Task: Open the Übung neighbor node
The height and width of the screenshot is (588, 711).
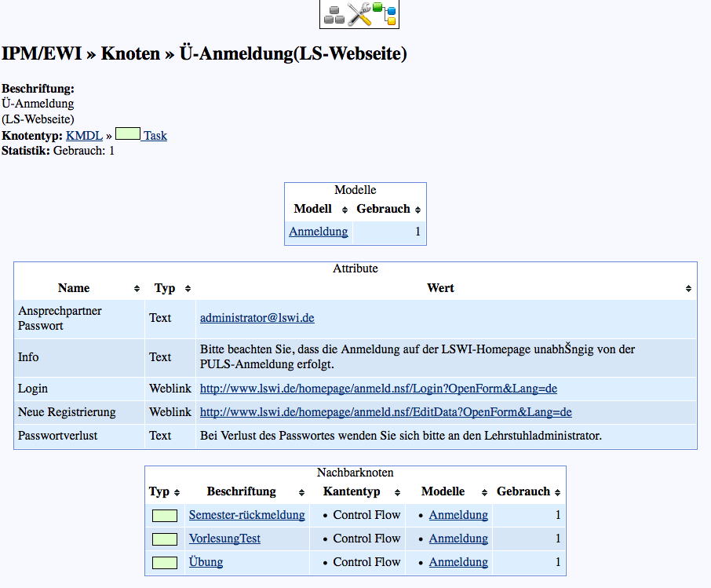Action: click(x=206, y=562)
